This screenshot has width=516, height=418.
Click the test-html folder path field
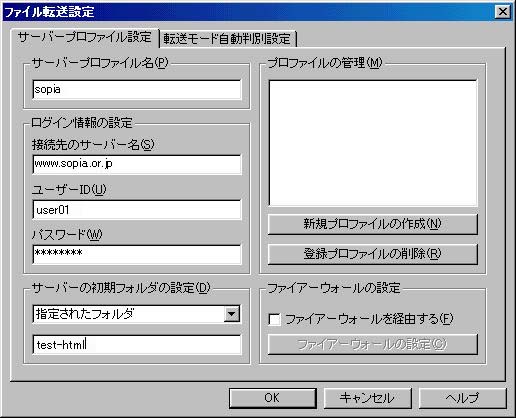(137, 344)
